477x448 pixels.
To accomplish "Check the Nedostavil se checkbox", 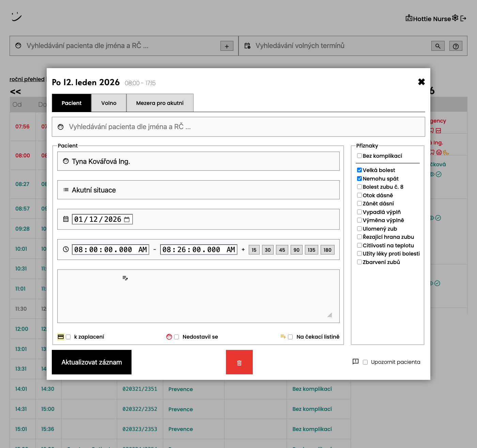I will point(176,337).
